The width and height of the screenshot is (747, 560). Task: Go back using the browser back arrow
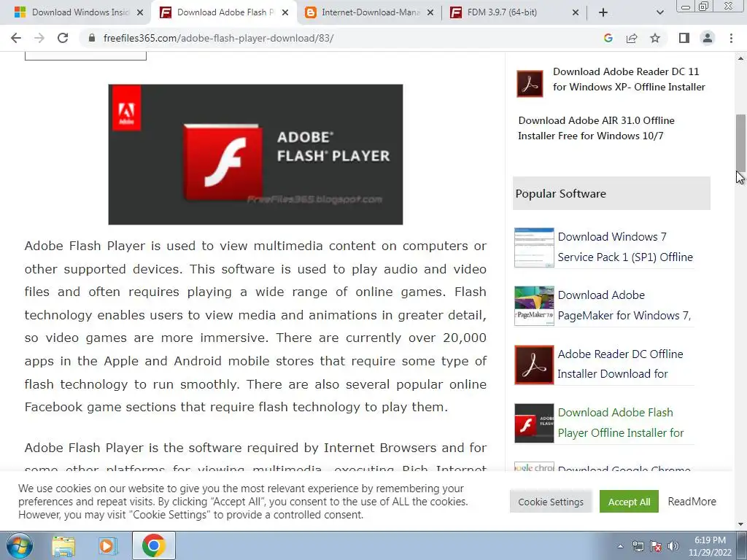coord(16,38)
